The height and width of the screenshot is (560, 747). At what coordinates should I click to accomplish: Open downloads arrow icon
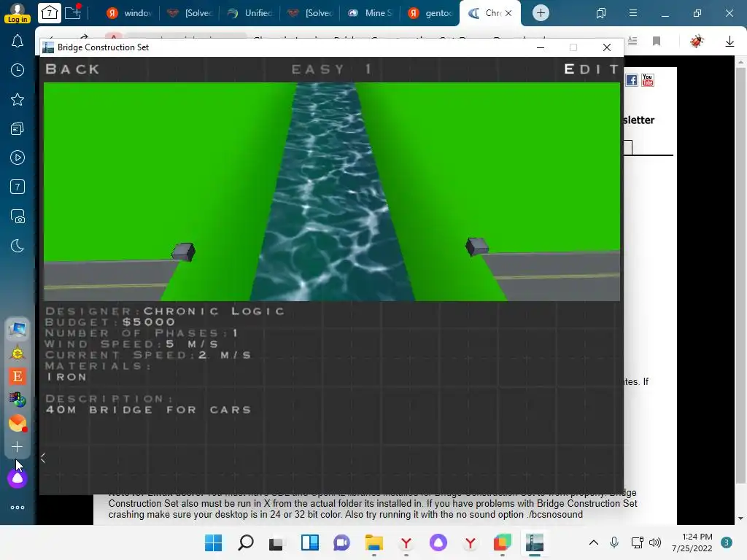coord(729,42)
